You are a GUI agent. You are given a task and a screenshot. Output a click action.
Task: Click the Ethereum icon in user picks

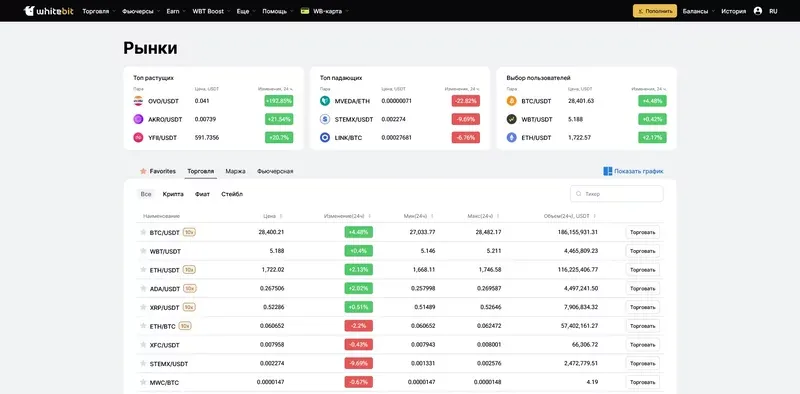(x=511, y=137)
